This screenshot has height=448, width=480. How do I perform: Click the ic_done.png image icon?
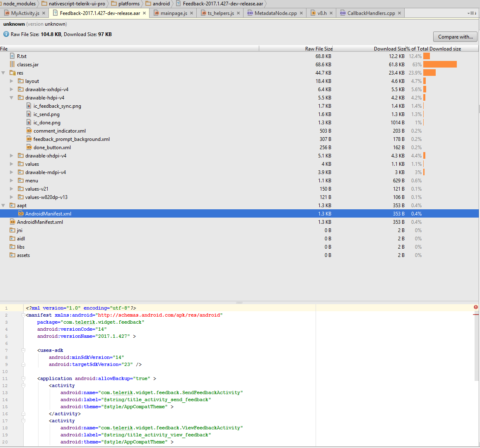[x=29, y=122]
